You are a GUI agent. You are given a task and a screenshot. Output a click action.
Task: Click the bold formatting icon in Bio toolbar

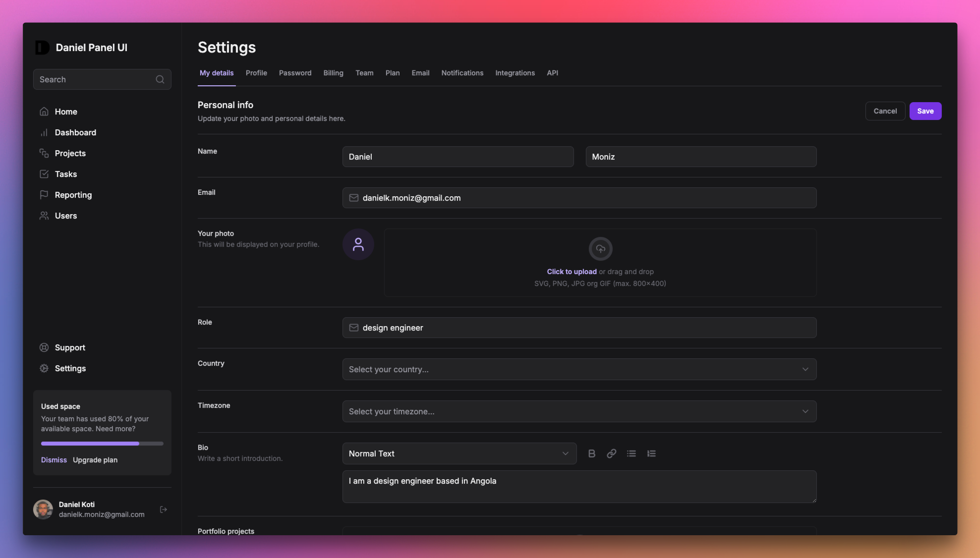(592, 453)
